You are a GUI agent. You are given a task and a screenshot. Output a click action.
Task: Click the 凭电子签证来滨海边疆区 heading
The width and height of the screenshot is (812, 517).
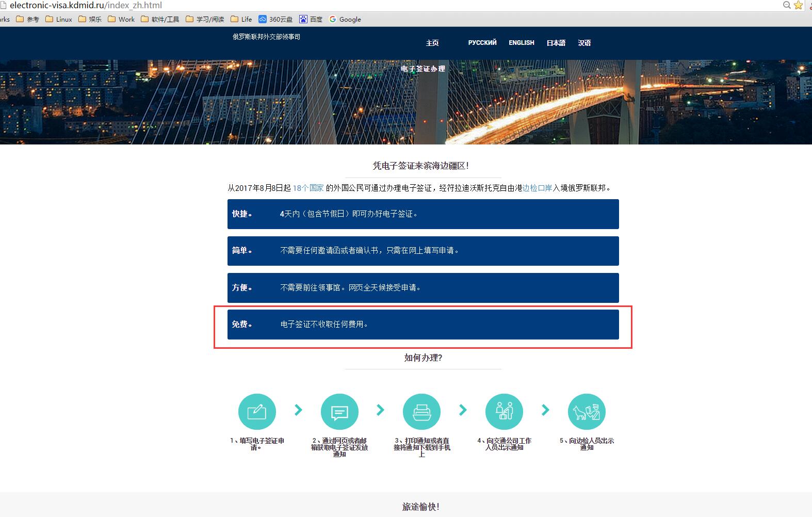coord(421,166)
